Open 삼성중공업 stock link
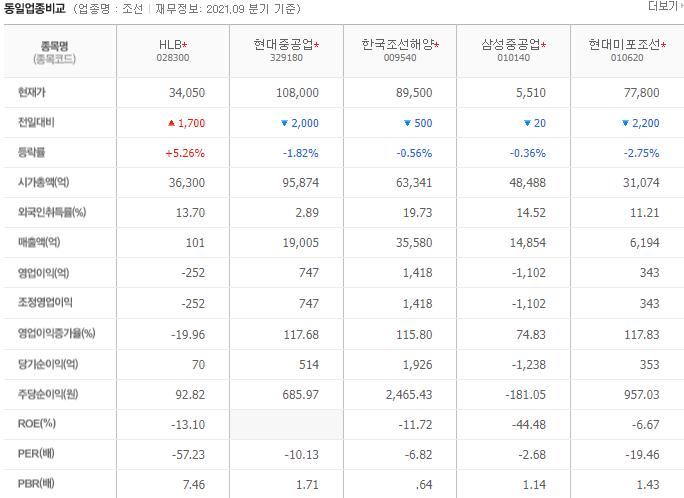The height and width of the screenshot is (498, 684). click(x=511, y=44)
